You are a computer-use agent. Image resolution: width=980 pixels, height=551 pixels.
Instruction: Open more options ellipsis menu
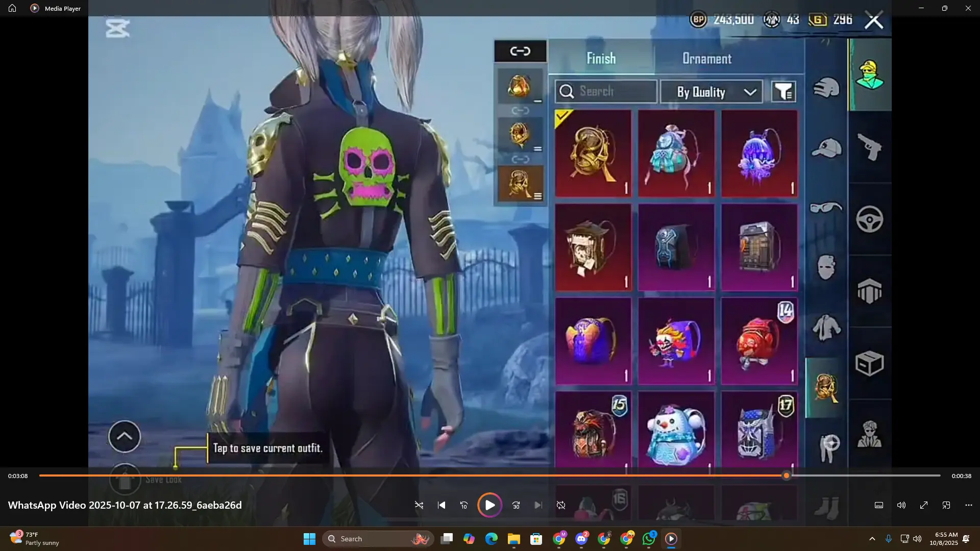tap(969, 505)
